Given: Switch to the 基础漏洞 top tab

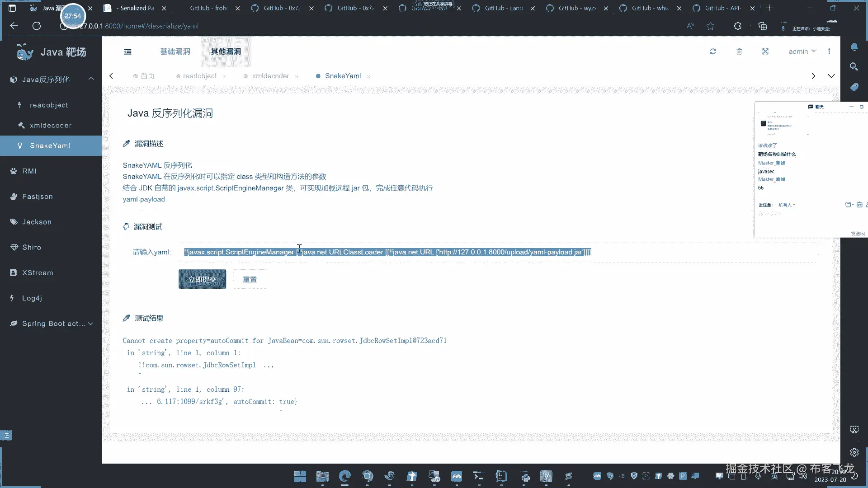Looking at the screenshot, I should pyautogui.click(x=175, y=52).
